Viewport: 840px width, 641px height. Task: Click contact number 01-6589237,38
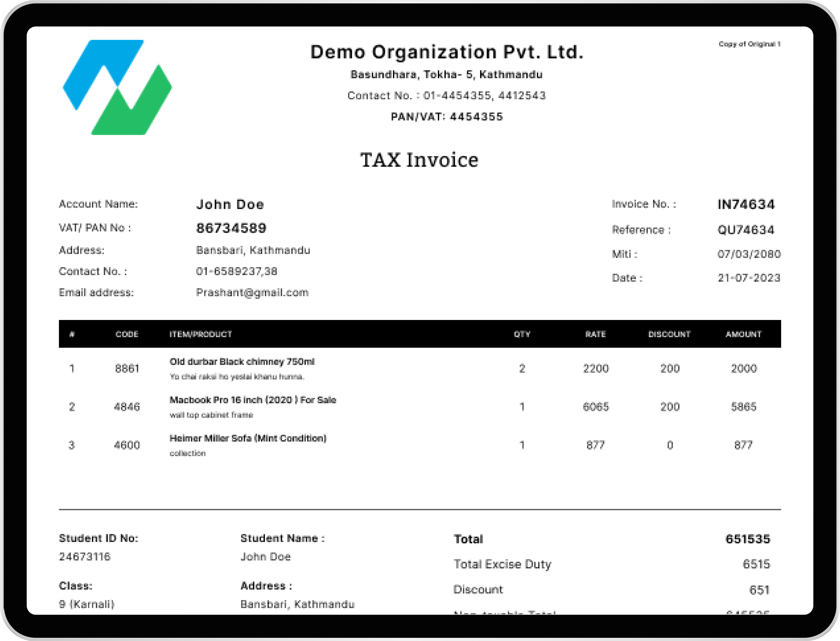(x=237, y=271)
